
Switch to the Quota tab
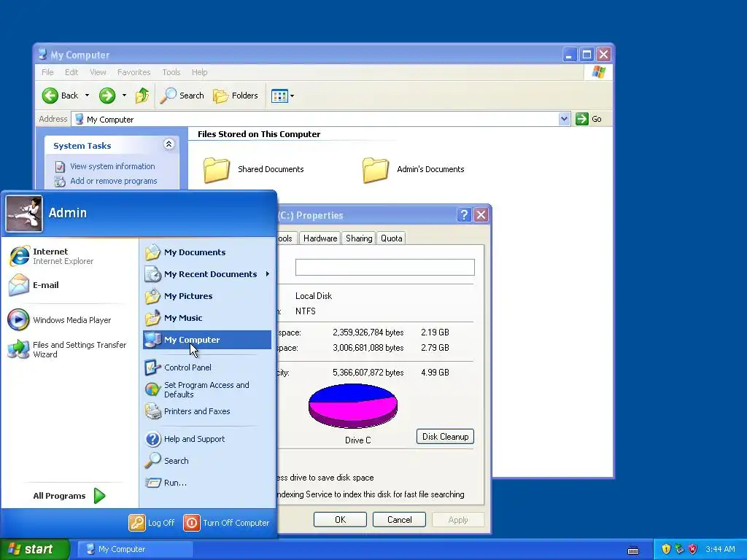(392, 238)
